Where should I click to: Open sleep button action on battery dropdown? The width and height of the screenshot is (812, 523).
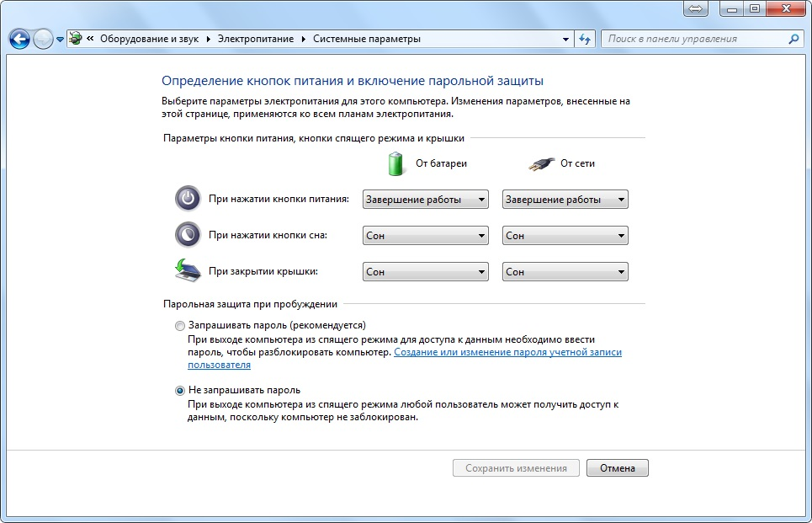click(425, 236)
